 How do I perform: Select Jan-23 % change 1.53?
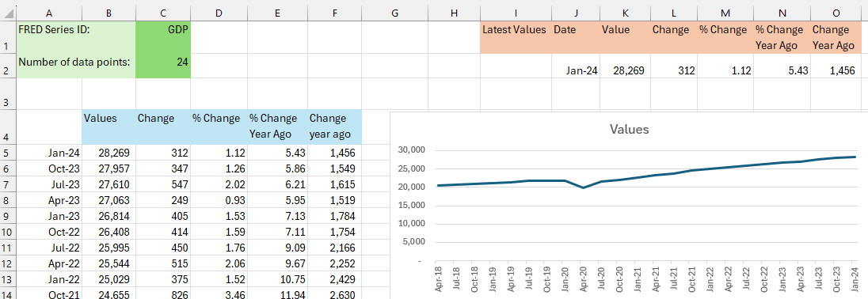point(219,215)
